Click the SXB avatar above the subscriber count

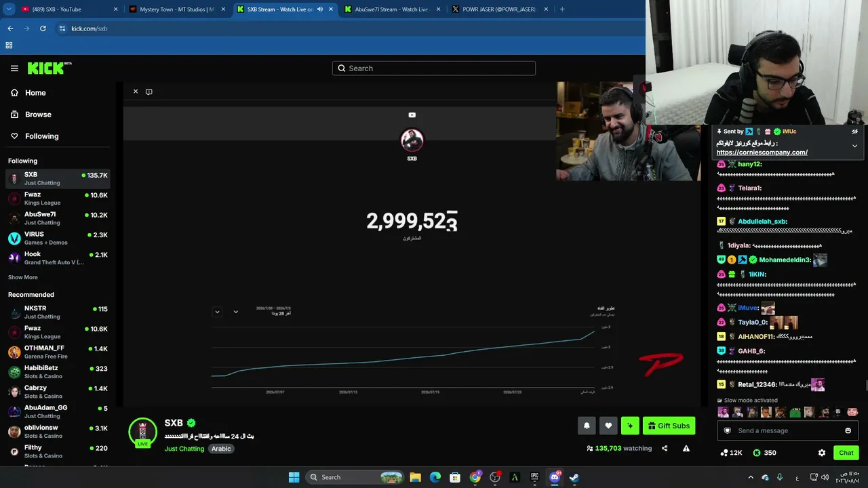pyautogui.click(x=412, y=140)
